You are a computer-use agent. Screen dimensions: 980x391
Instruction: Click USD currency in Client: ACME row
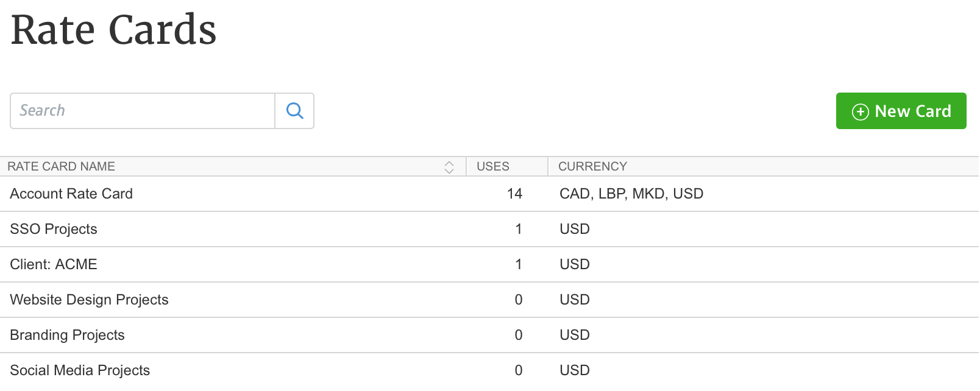[x=575, y=264]
